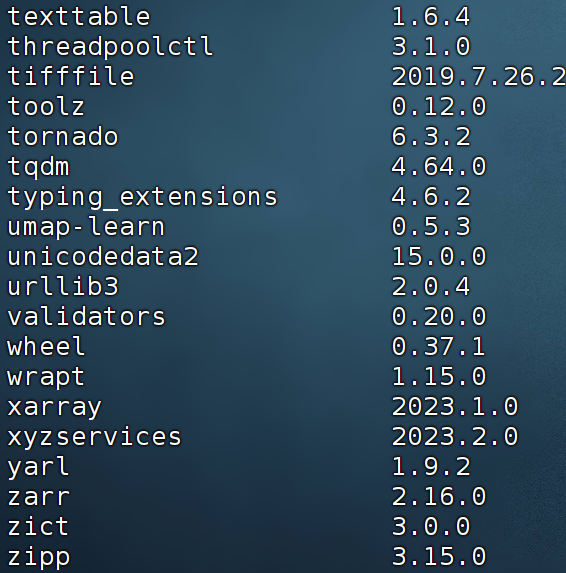Select the threadpoolctl package name

110,47
